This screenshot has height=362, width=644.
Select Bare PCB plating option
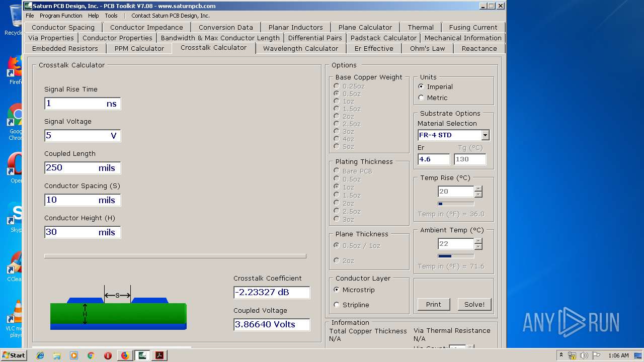tap(337, 171)
